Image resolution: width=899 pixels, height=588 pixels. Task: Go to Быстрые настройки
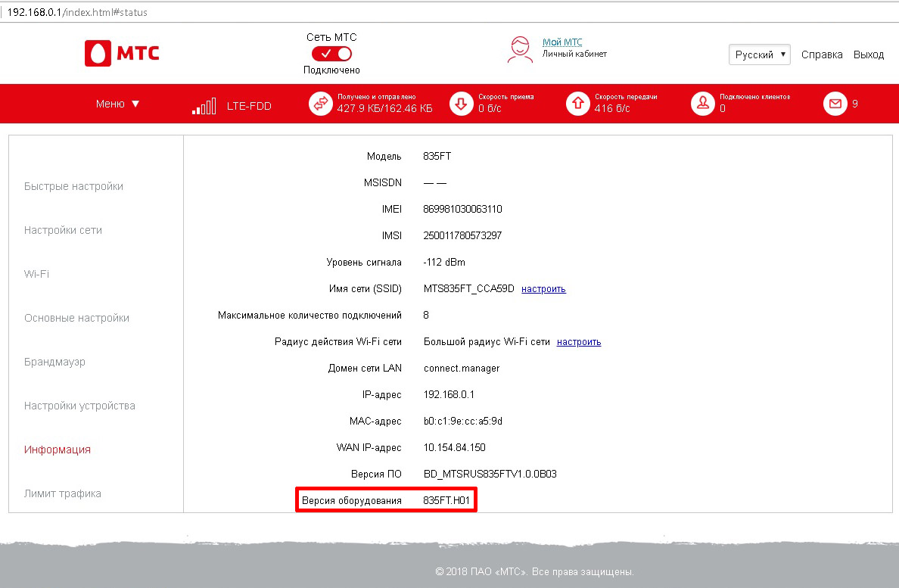pyautogui.click(x=73, y=186)
